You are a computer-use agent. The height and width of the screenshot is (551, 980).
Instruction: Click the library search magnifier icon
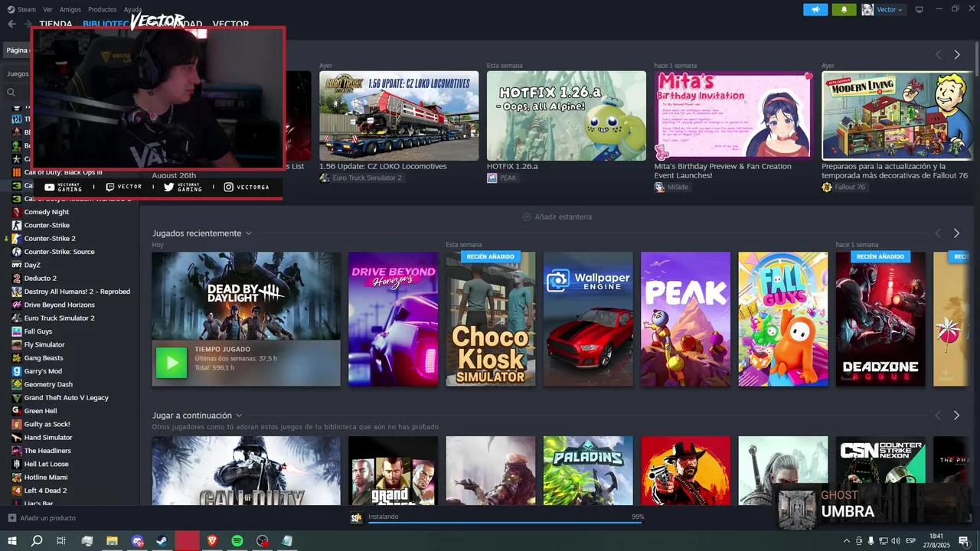(11, 92)
